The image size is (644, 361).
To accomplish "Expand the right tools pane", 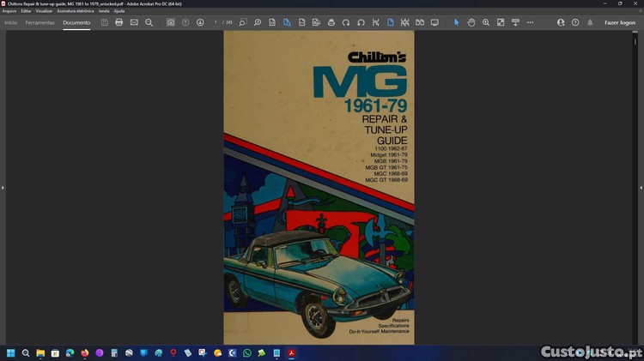I will 641,187.
